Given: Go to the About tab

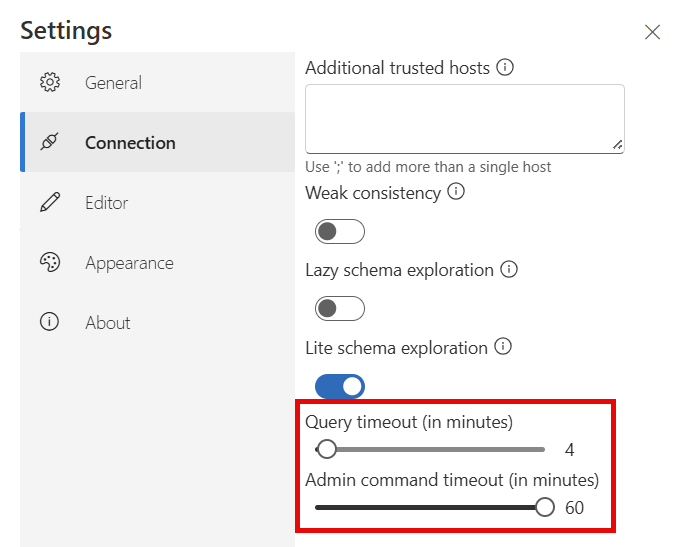Looking at the screenshot, I should (108, 323).
